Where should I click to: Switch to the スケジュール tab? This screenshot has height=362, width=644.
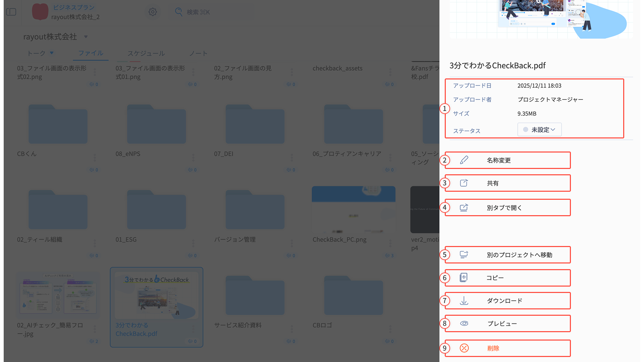146,53
